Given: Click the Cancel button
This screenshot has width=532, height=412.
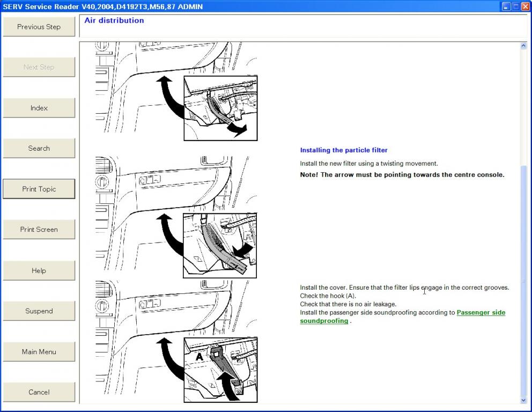Looking at the screenshot, I should [x=39, y=392].
